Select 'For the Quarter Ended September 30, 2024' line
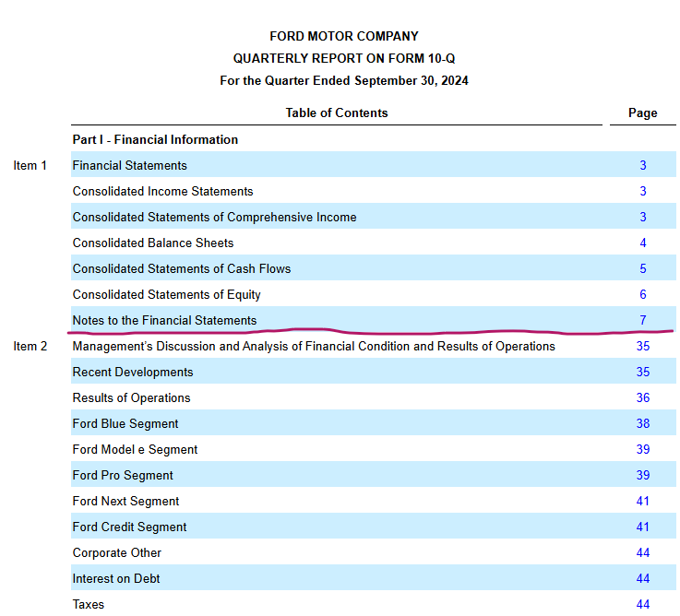 tap(344, 80)
